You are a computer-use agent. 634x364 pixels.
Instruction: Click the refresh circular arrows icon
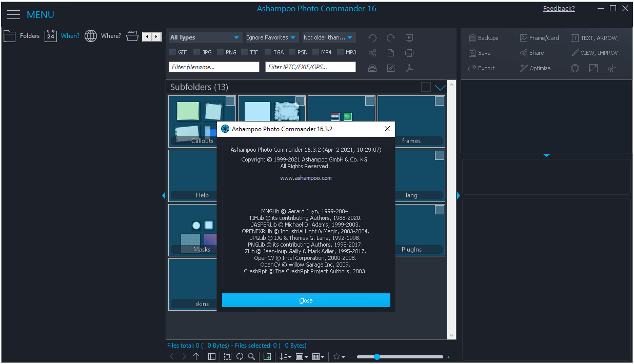click(x=240, y=356)
